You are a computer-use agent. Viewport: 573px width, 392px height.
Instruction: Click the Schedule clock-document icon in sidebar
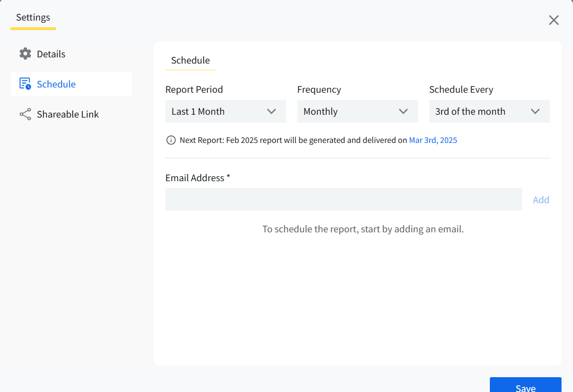pos(25,84)
